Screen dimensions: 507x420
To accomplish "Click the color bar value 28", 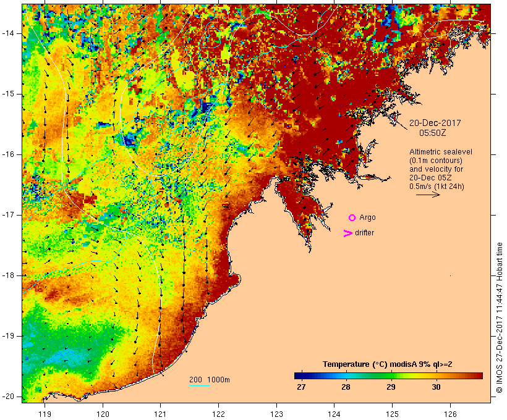I will tap(346, 387).
